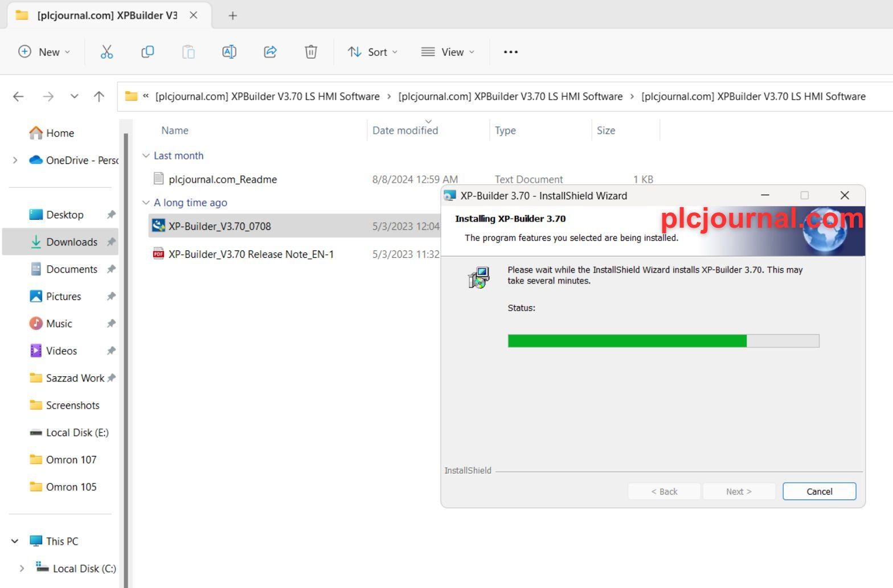Viewport: 893px width, 588px height.
Task: Minimize the InstallShield Wizard window
Action: pyautogui.click(x=765, y=195)
